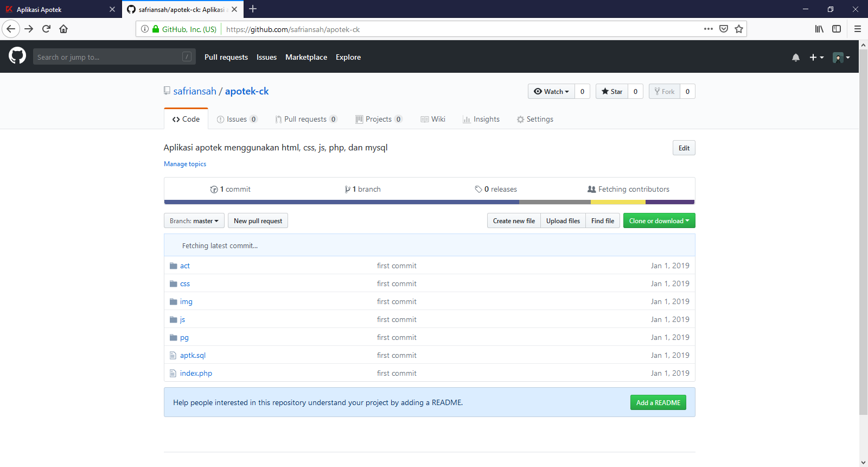Image resolution: width=868 pixels, height=467 pixels.
Task: Click Manage topics link
Action: 185,164
